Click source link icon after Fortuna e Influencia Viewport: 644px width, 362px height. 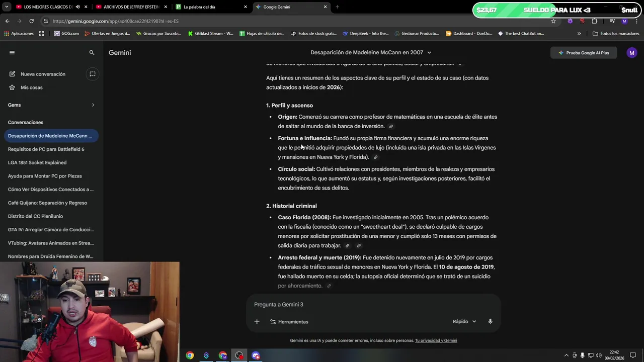tap(375, 157)
